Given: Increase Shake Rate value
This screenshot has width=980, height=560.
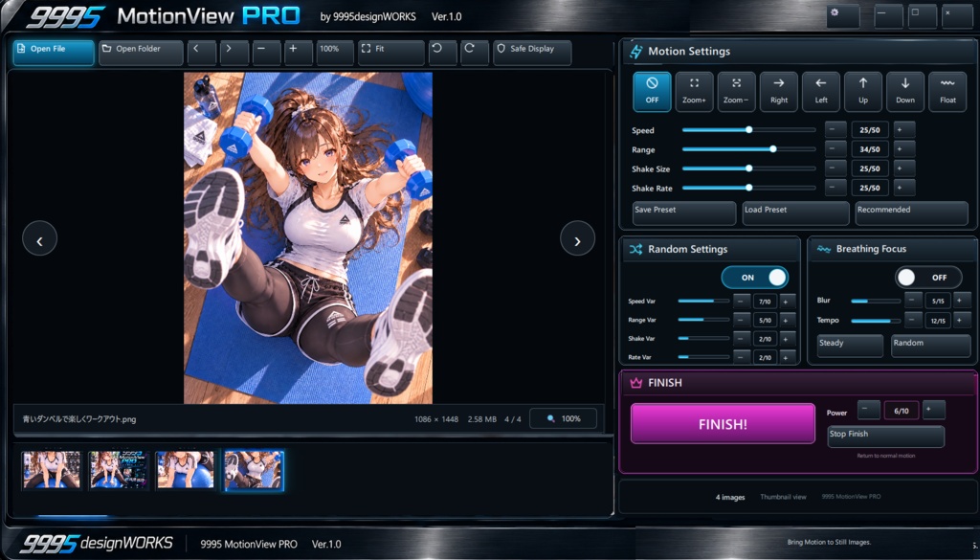Looking at the screenshot, I should coord(904,188).
